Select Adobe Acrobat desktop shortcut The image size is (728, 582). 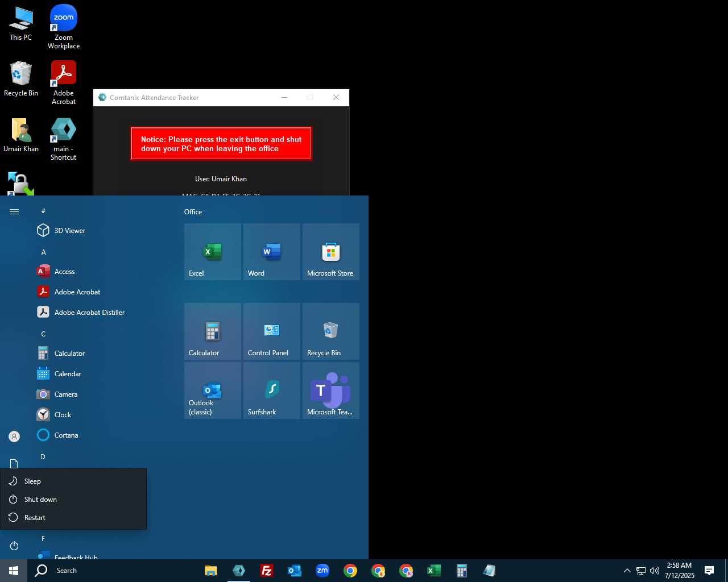click(64, 83)
